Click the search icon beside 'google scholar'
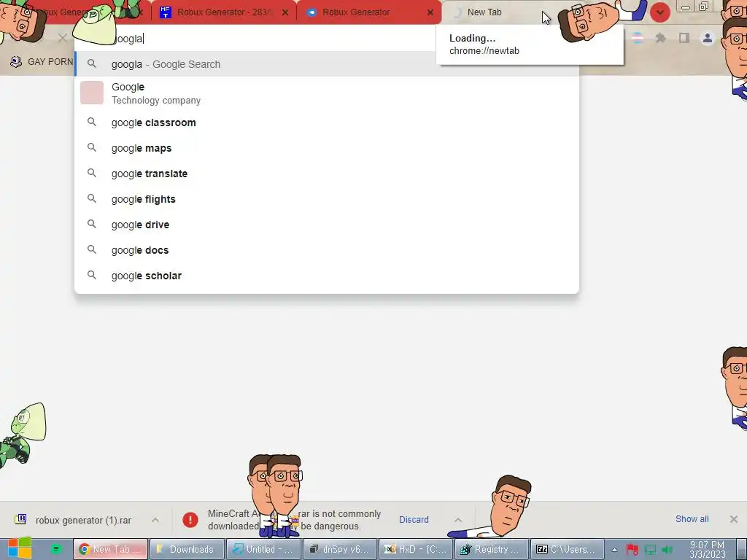 [91, 275]
